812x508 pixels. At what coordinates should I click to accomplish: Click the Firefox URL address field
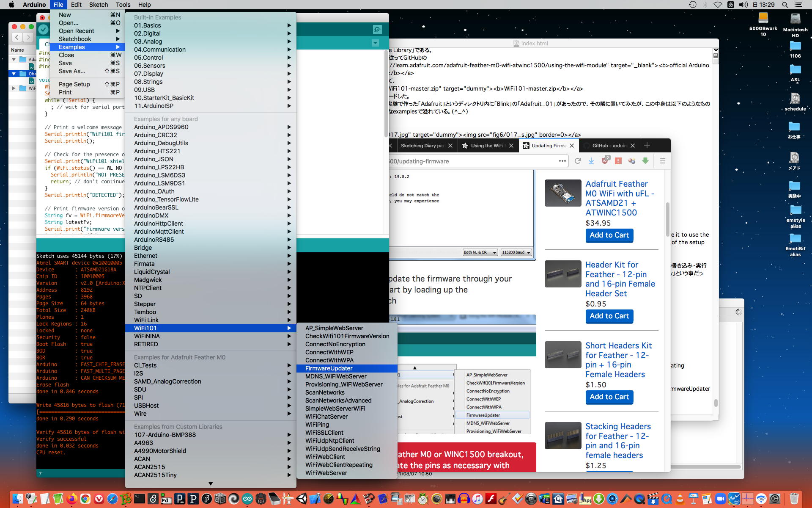[465, 161]
